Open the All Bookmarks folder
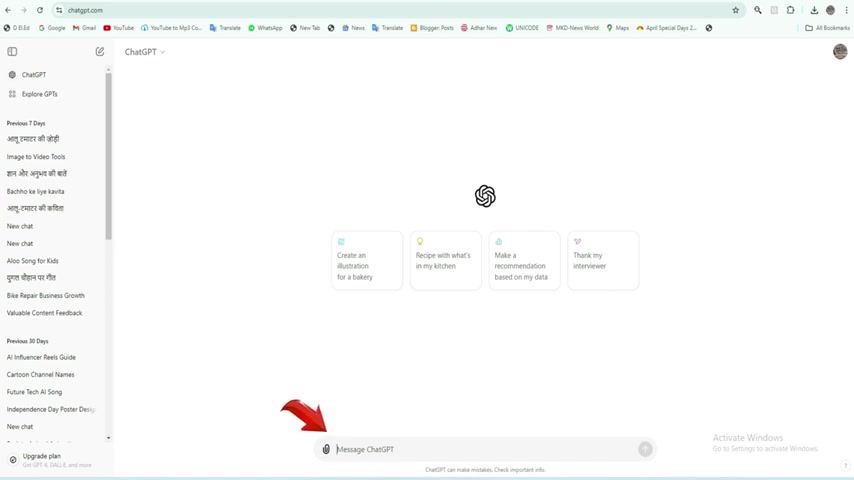This screenshot has width=854, height=480. (x=827, y=28)
